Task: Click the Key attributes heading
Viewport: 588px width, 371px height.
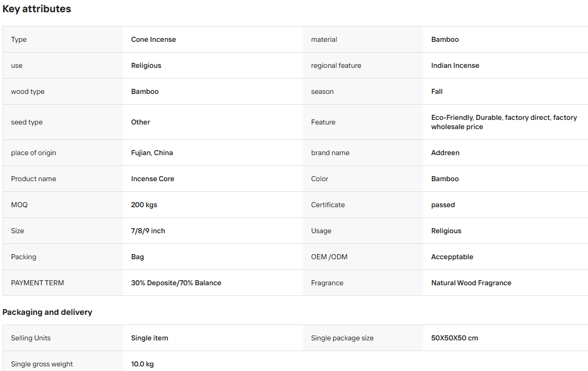Action: click(37, 9)
